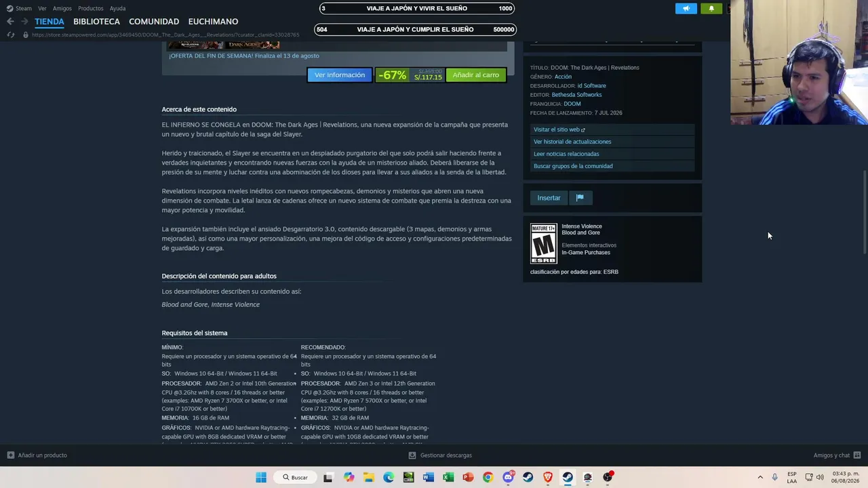Click the Steam URL address bar
The image size is (868, 488).
tap(165, 35)
